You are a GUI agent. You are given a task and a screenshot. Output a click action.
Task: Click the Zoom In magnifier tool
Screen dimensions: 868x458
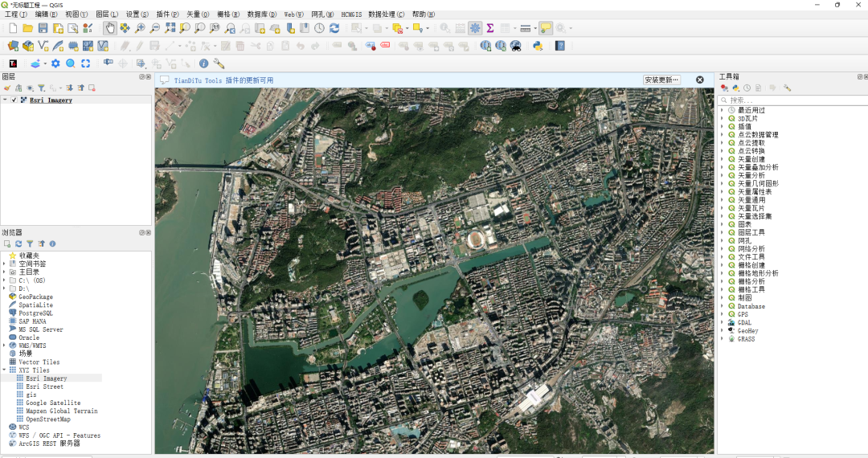point(141,28)
